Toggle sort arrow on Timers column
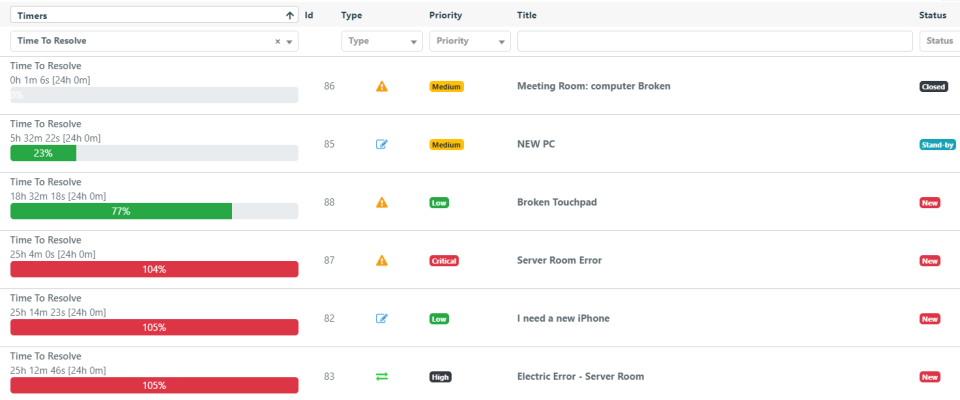 [x=290, y=16]
